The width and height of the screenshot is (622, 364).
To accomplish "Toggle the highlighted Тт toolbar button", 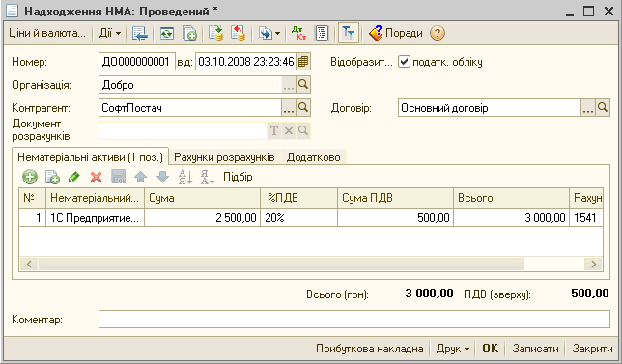I will coord(349,33).
